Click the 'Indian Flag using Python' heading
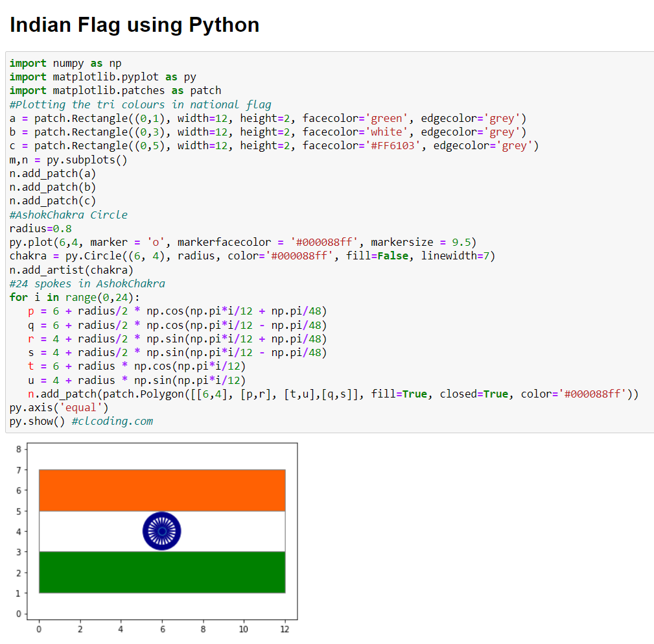Viewport: 654px width, 644px height. (134, 25)
